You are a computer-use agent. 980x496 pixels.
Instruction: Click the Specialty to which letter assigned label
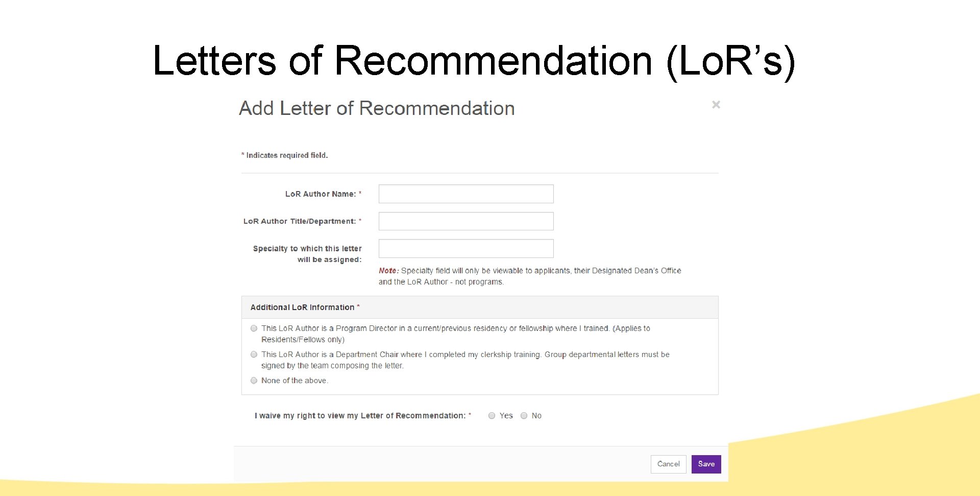(x=307, y=254)
